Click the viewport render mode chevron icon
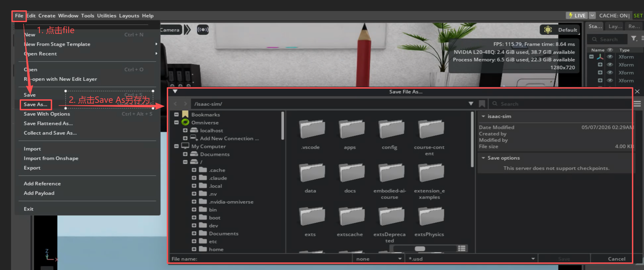644x270 pixels. tap(187, 30)
